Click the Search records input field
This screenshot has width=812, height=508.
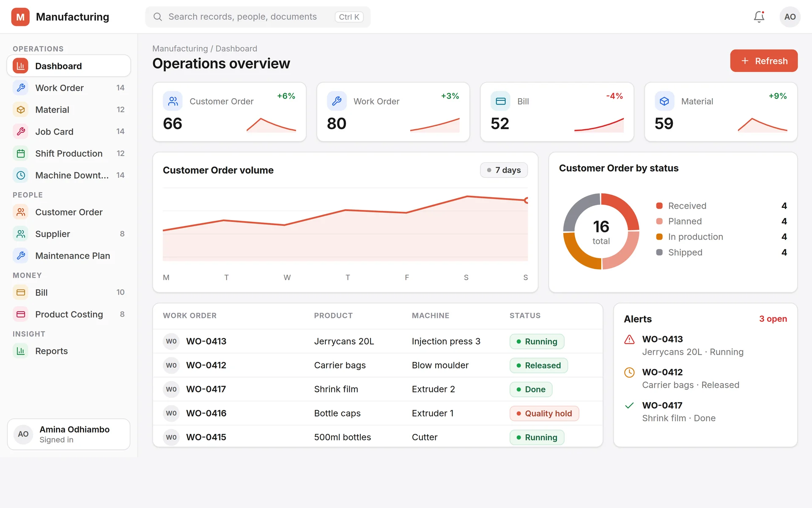[x=258, y=17]
